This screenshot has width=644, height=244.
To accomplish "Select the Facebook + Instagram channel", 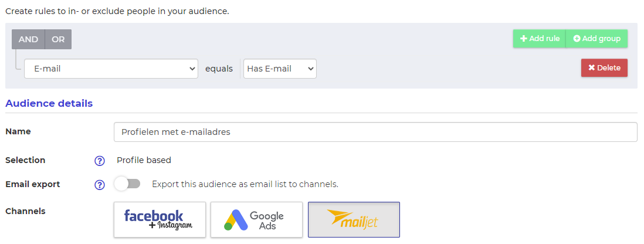I will click(160, 219).
